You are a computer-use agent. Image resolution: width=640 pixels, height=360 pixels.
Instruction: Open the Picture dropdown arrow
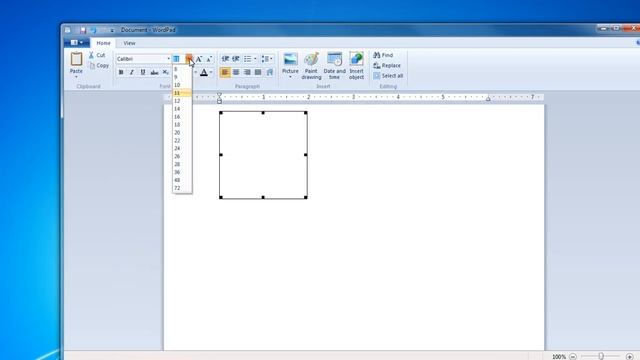point(290,77)
